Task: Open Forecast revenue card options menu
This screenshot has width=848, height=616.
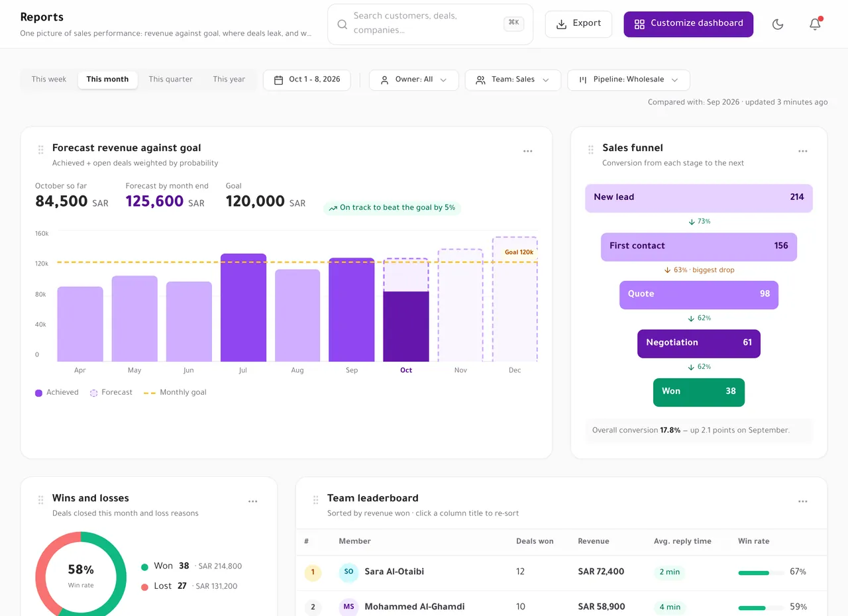Action: click(527, 151)
